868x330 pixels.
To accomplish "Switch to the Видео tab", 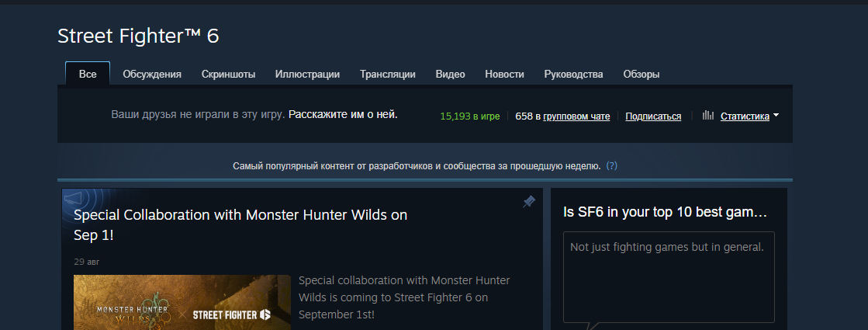I will 450,75.
